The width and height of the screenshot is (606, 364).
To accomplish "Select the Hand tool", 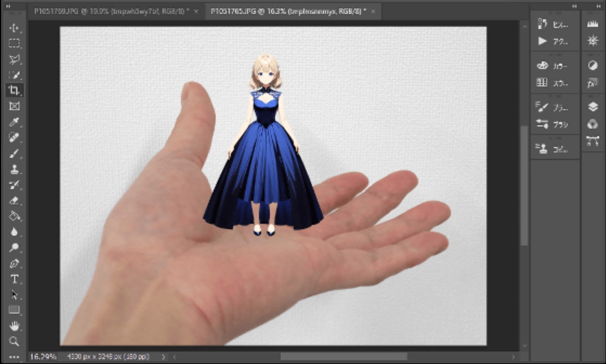I will click(14, 326).
